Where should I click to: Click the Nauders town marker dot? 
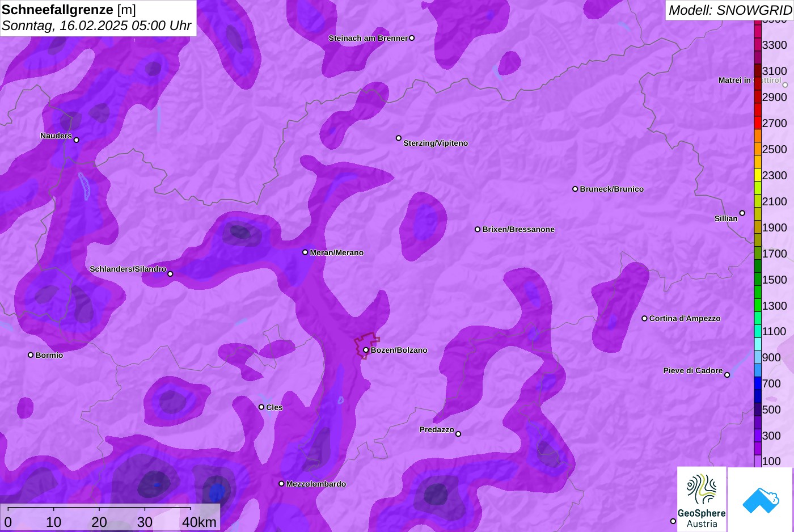[x=77, y=140]
